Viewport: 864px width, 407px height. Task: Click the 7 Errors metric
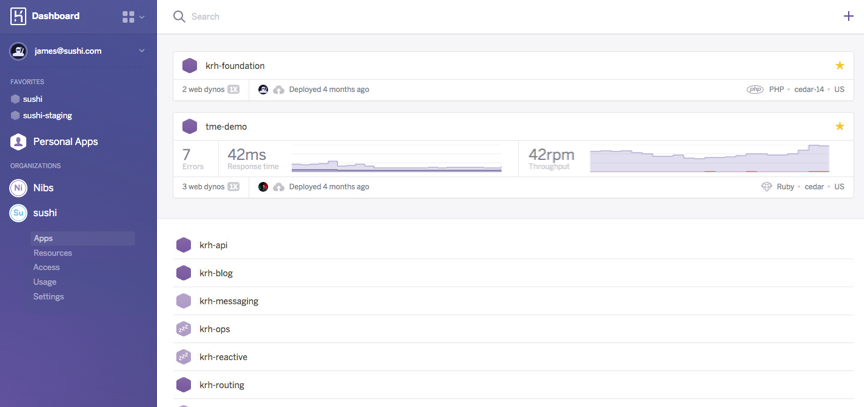coord(193,159)
